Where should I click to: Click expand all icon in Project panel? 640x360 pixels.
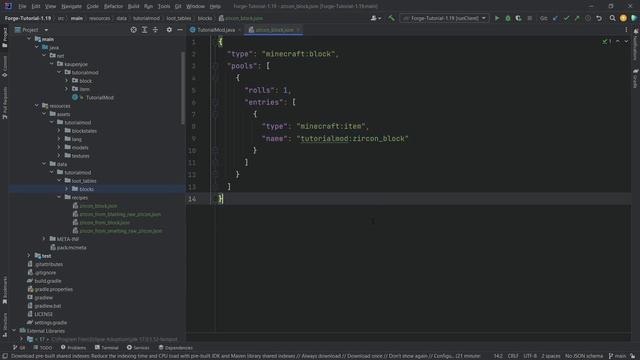click(144, 30)
